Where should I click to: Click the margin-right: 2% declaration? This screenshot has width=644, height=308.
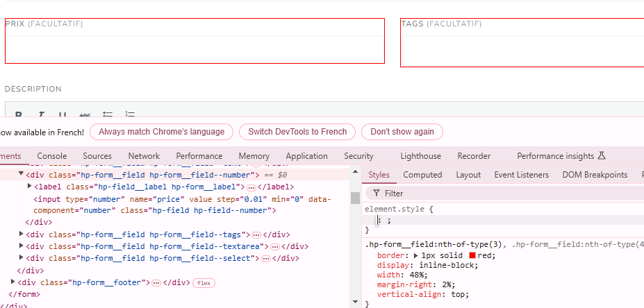coord(416,284)
